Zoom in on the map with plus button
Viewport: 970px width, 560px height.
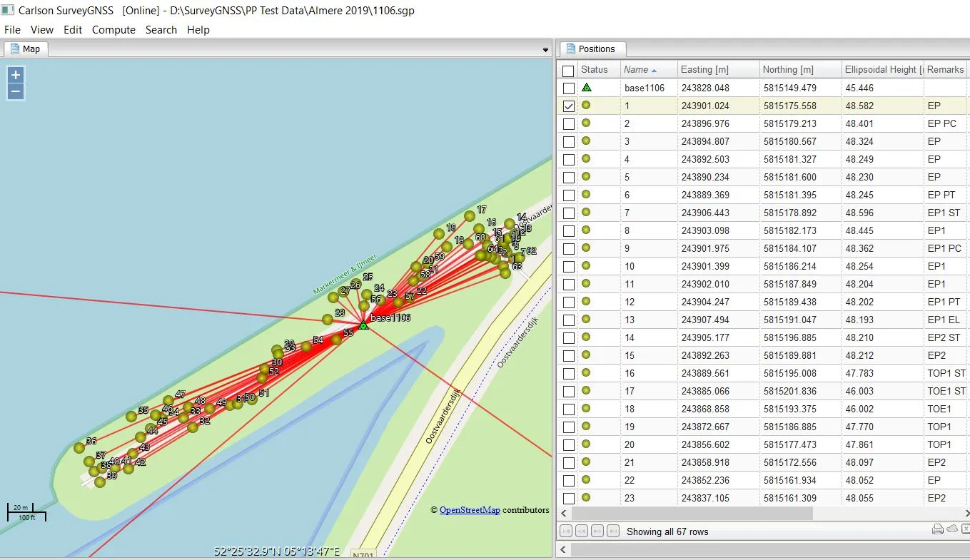point(16,75)
